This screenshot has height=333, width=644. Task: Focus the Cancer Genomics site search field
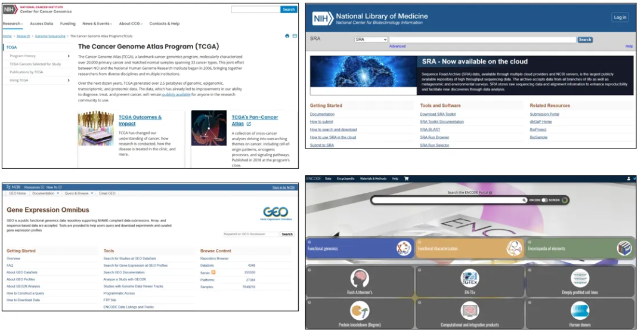coord(256,10)
